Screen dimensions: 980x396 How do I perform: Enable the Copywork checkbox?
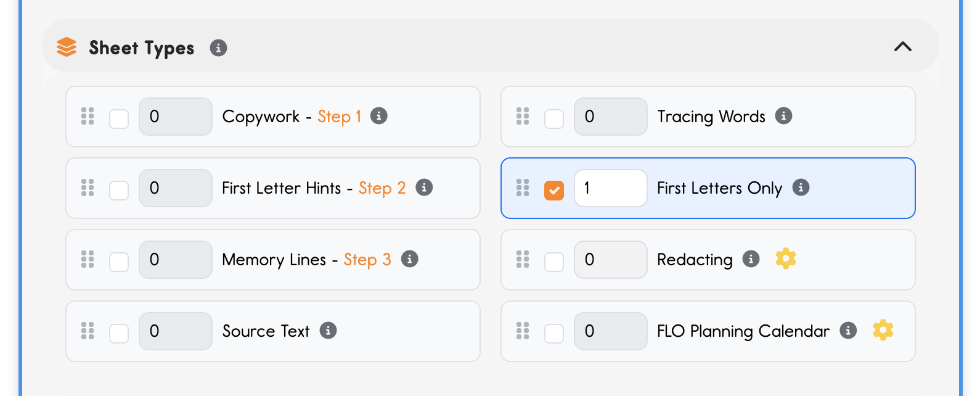119,118
